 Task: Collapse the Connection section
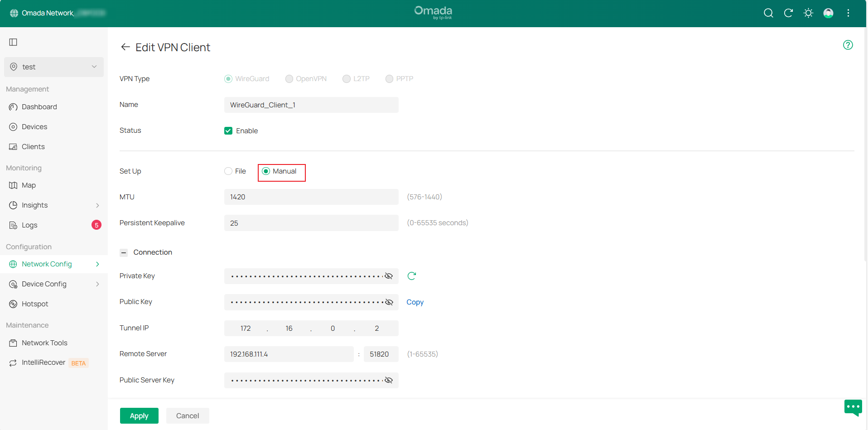[124, 252]
